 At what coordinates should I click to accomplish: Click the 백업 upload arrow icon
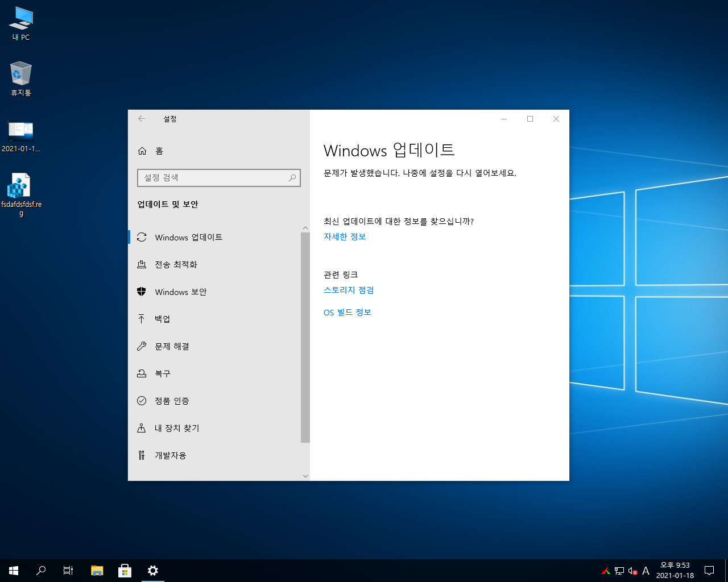click(142, 319)
